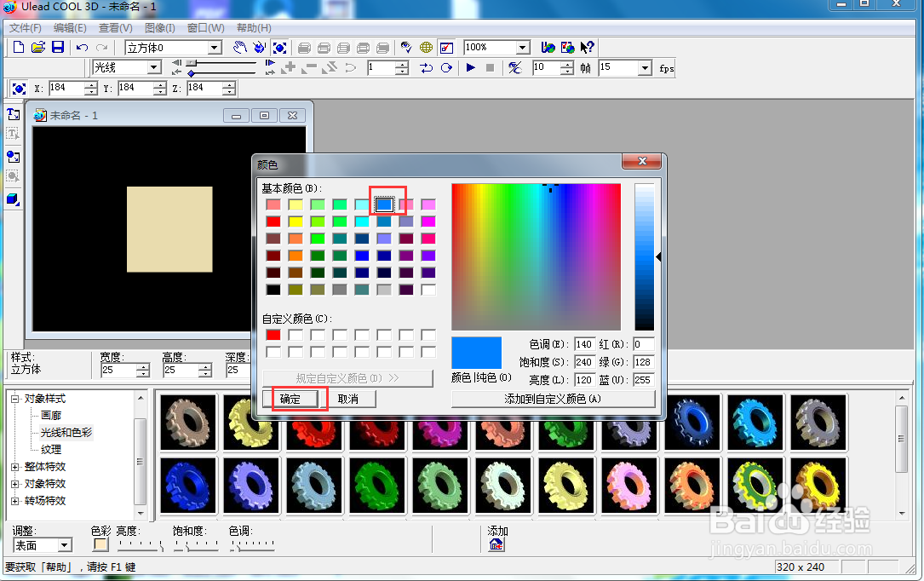Stop animation playback
Viewport: 924px width, 581px height.
[490, 68]
